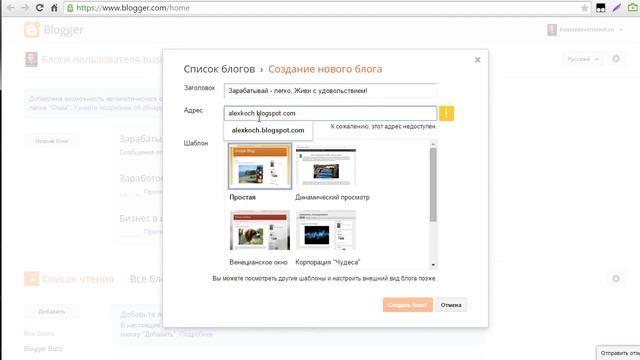Click the reading list settings gear

(616, 279)
